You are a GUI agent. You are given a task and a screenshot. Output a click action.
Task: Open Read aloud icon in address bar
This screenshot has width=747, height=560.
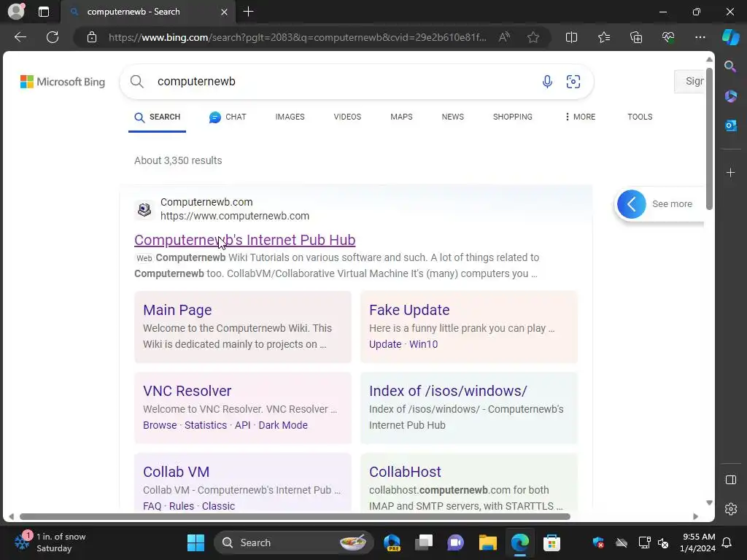[504, 37]
